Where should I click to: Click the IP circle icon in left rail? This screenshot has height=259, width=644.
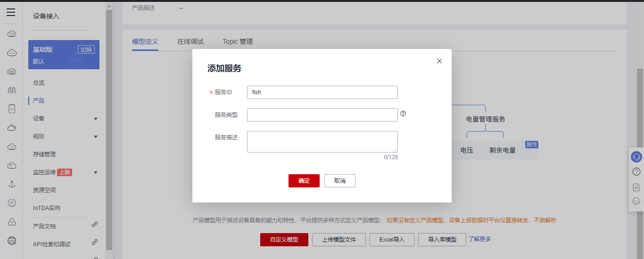(12, 203)
